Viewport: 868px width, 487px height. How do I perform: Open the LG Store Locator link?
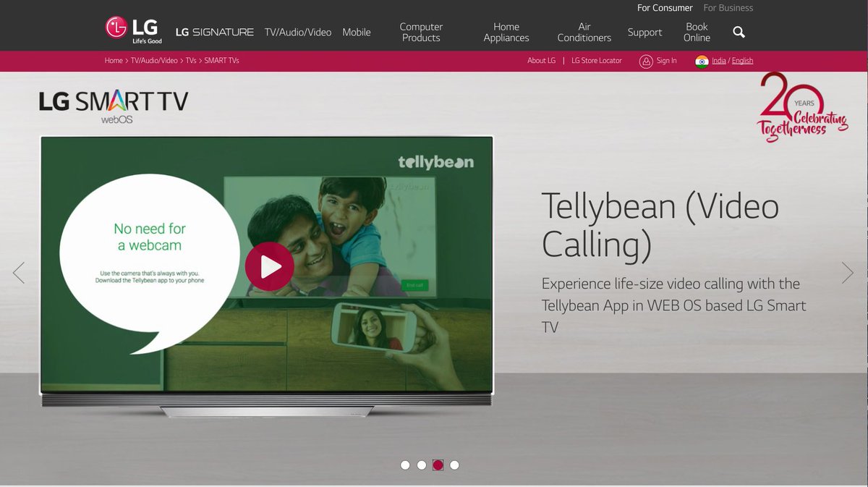pos(597,61)
